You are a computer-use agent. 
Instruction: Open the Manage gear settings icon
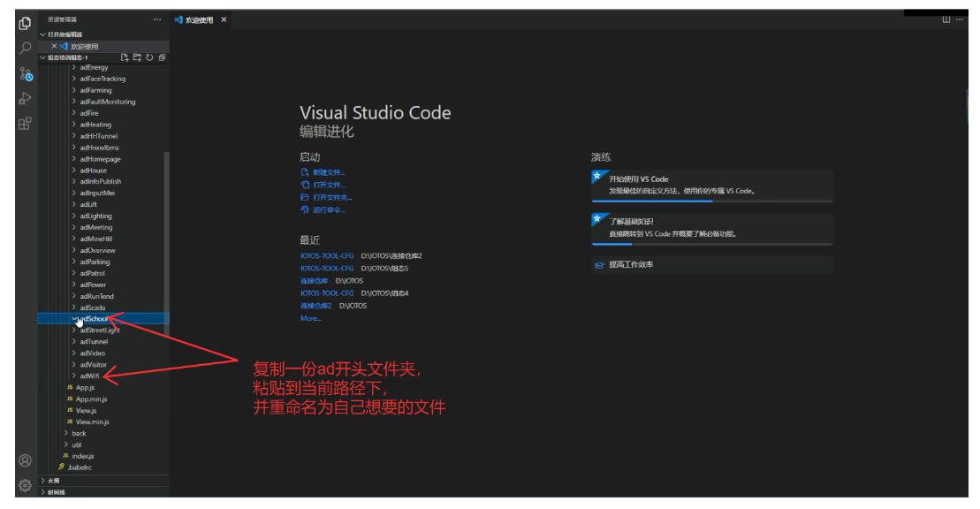26,484
